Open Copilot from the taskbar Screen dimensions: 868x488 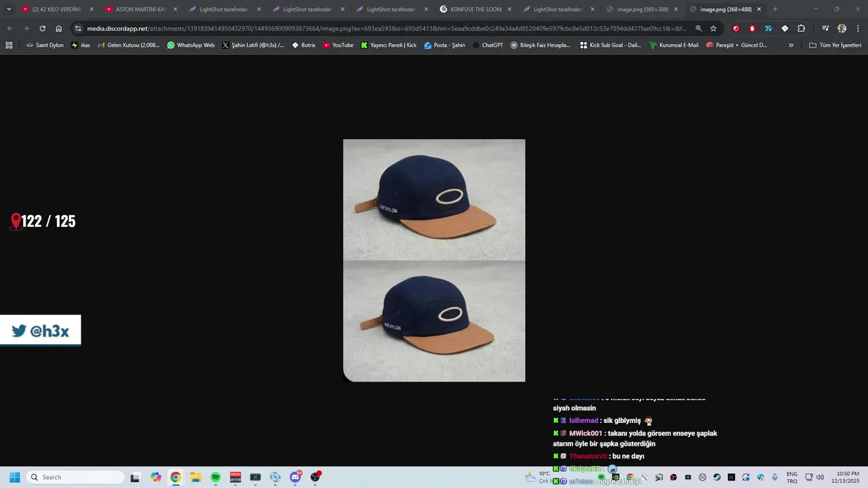click(x=156, y=477)
